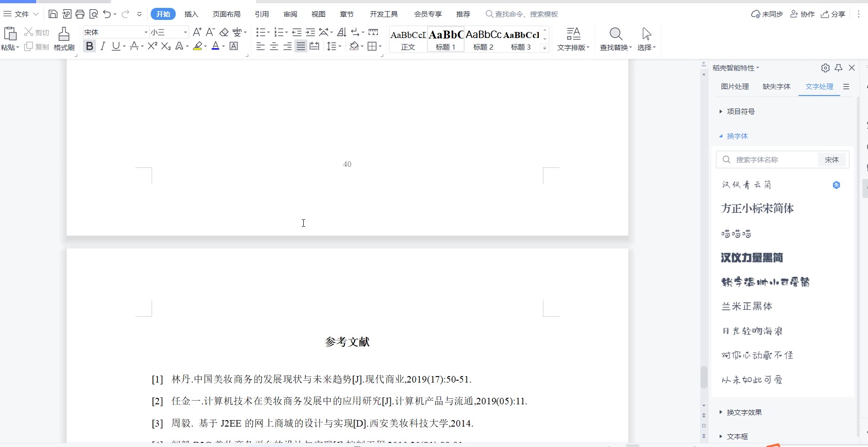Align text to the right
The image size is (868, 447).
(x=287, y=46)
